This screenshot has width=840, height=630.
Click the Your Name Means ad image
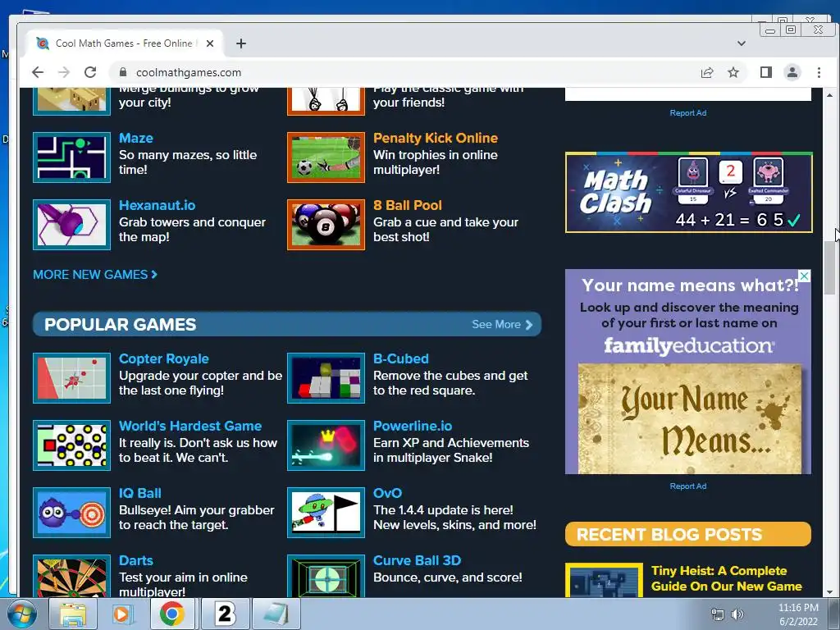click(x=689, y=419)
